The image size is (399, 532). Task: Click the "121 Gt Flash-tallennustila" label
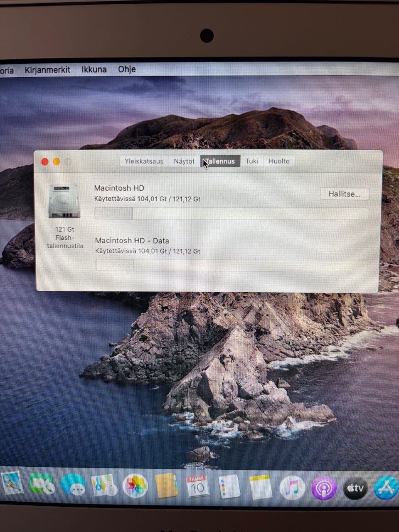point(65,237)
